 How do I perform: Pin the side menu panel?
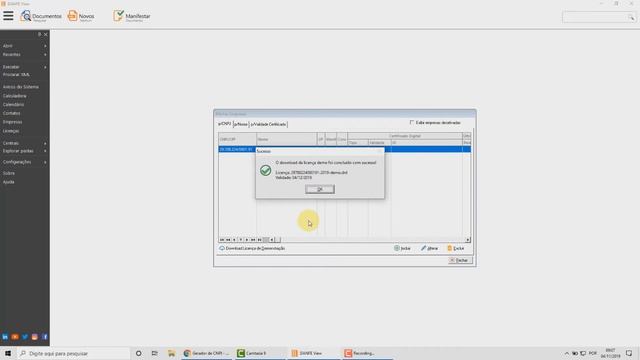[40, 34]
